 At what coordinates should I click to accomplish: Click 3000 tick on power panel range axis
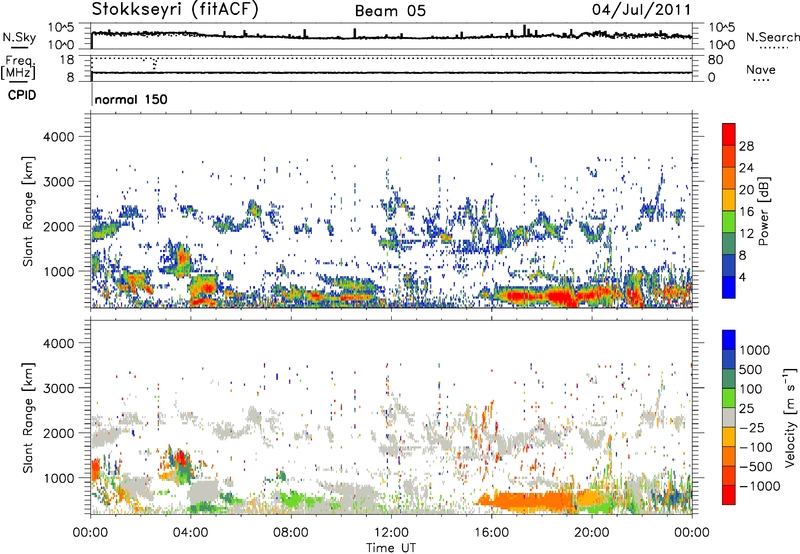[x=59, y=182]
